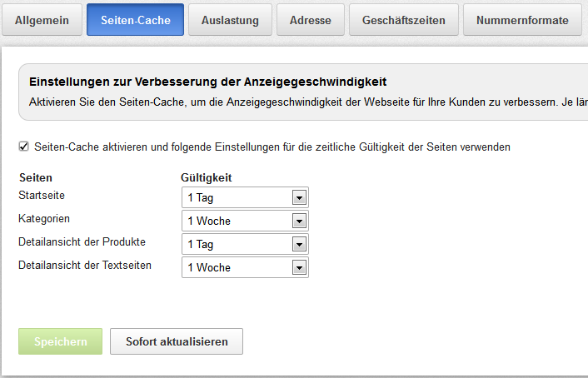Open the Textseiten validity field showing 1 Woche

coord(237,267)
